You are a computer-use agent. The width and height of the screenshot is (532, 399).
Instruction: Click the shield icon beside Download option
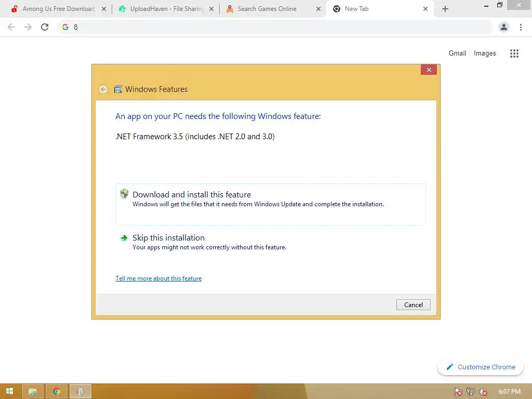[124, 194]
